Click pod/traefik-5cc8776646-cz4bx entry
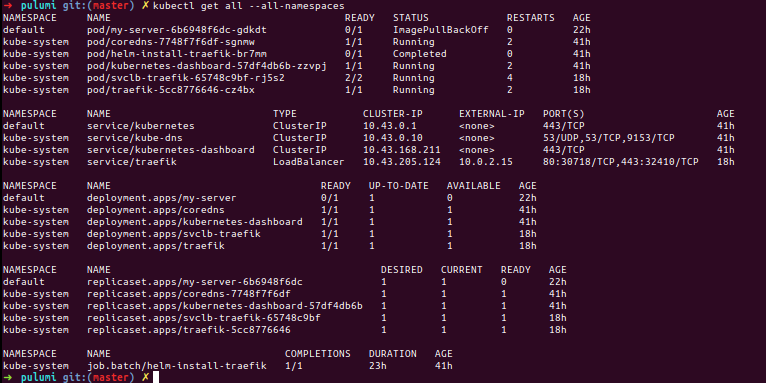The width and height of the screenshot is (766, 383). pos(170,90)
